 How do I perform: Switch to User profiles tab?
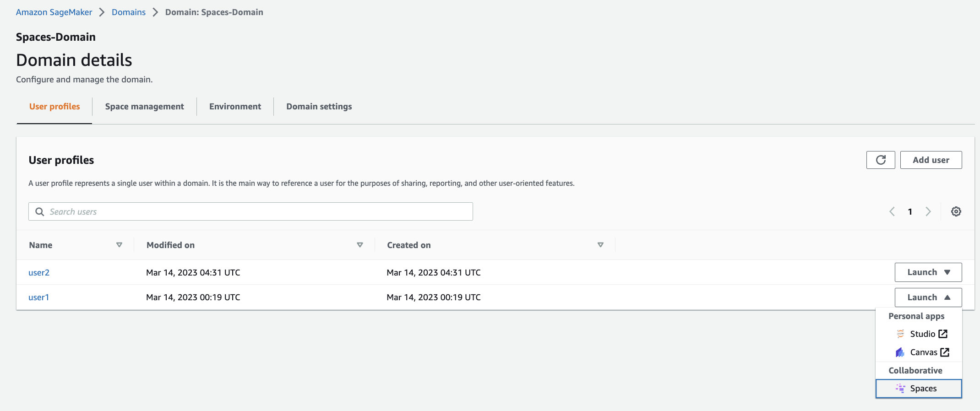tap(54, 106)
